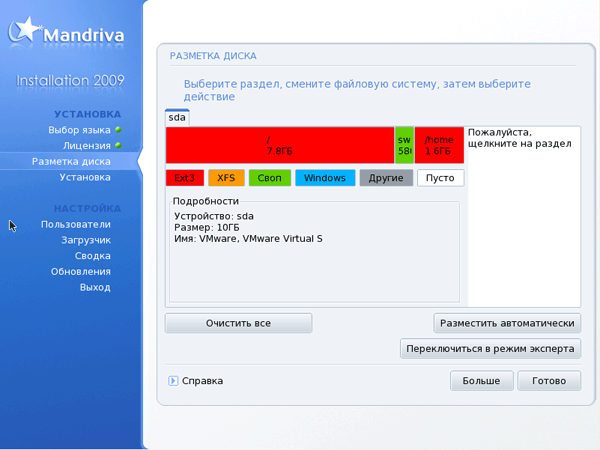600x450 pixels.
Task: Click the Разметка диска sidebar step
Action: pos(71,161)
